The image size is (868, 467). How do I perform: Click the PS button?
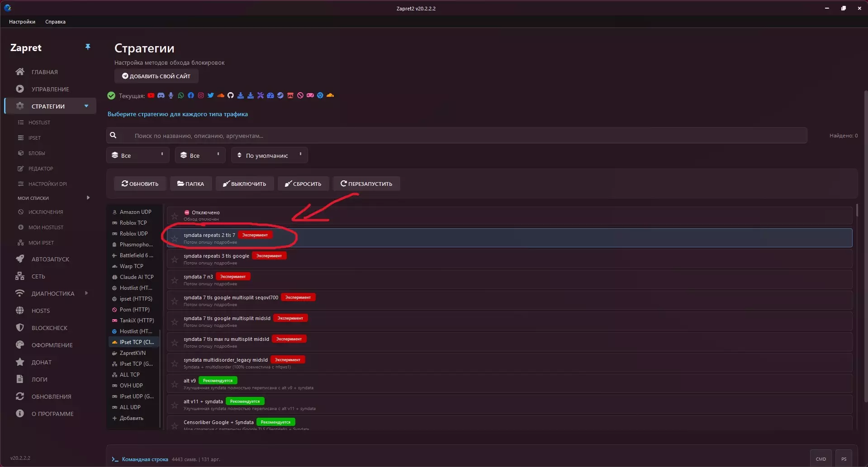(x=844, y=459)
